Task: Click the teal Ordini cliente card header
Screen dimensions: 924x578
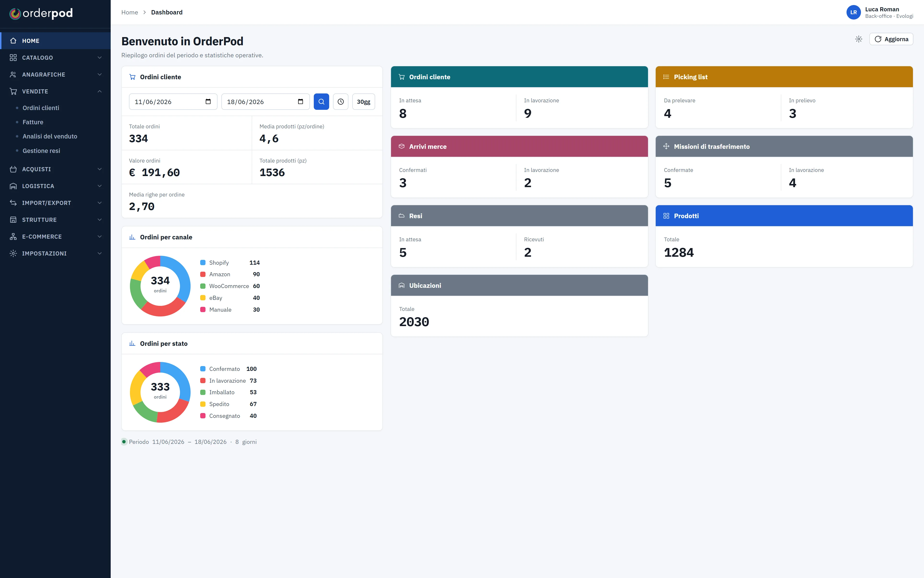Action: (x=519, y=77)
